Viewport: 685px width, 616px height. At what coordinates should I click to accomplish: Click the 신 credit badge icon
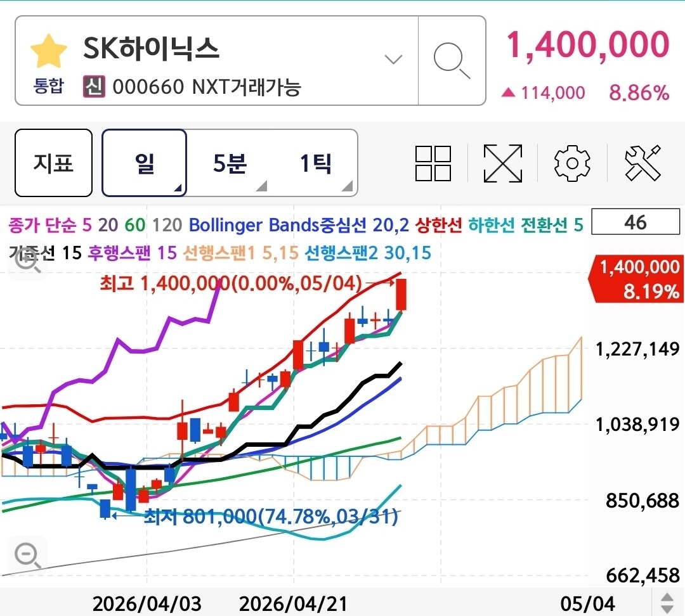94,86
